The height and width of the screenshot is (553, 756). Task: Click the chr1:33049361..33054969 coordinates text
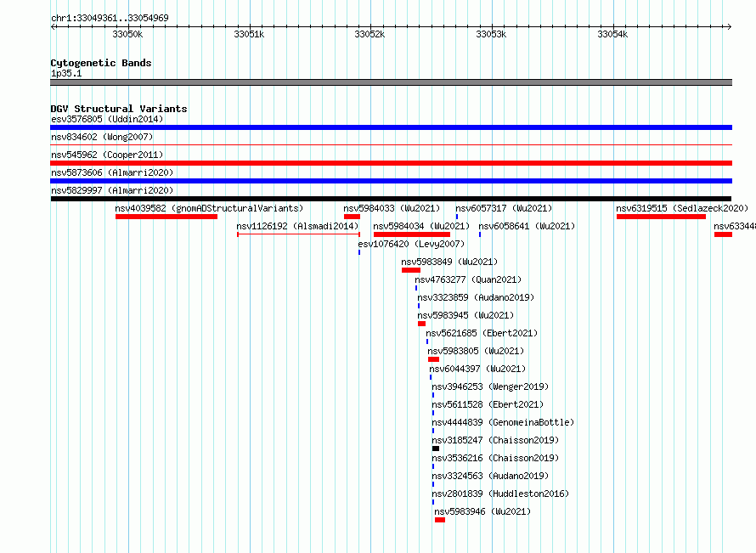click(110, 18)
